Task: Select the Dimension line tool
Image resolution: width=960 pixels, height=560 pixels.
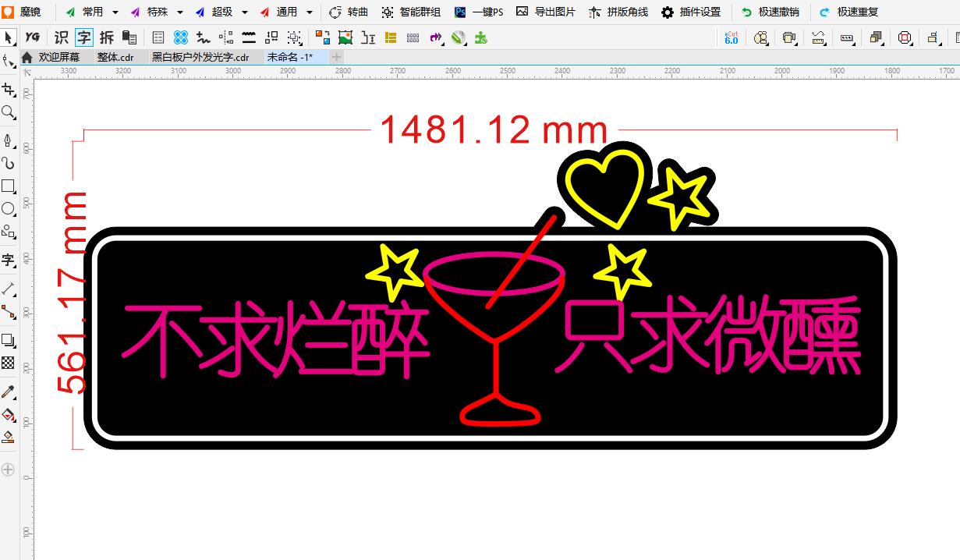Action: (x=8, y=289)
